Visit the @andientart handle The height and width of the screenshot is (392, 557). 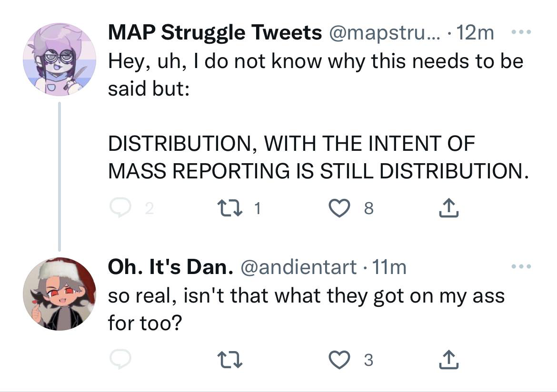298,267
